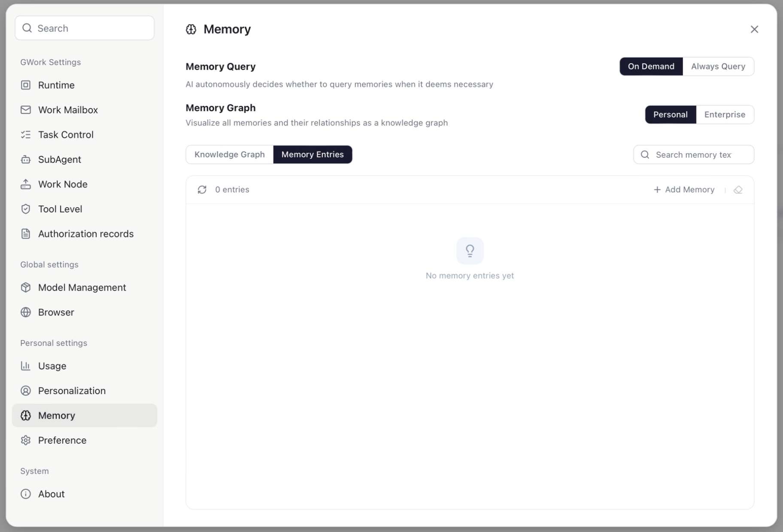Click 'AI autonomously decides' description text
783x532 pixels.
pos(339,84)
